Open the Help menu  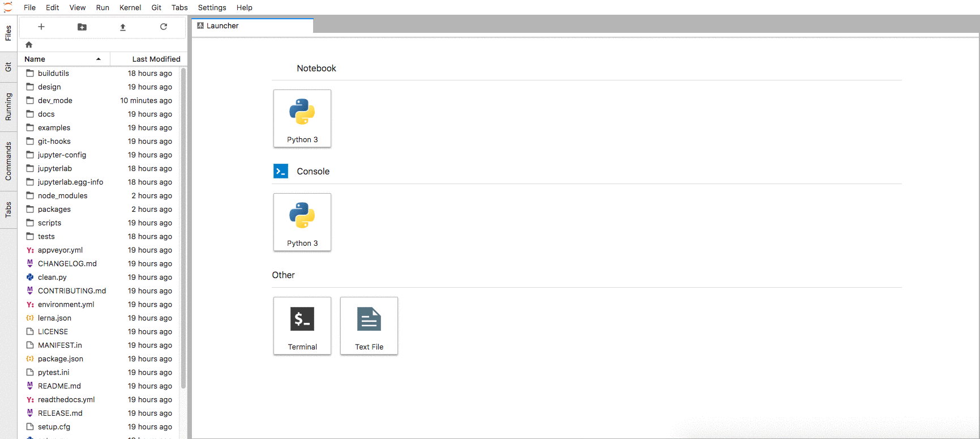(245, 7)
